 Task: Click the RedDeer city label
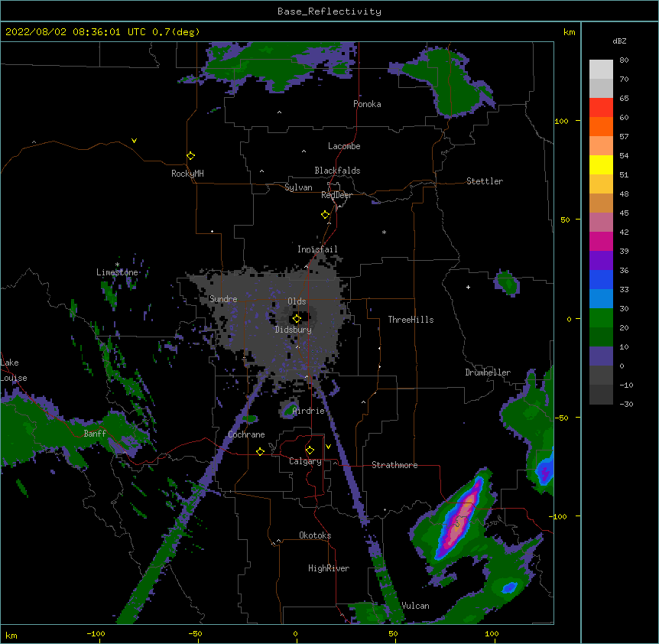click(x=336, y=195)
